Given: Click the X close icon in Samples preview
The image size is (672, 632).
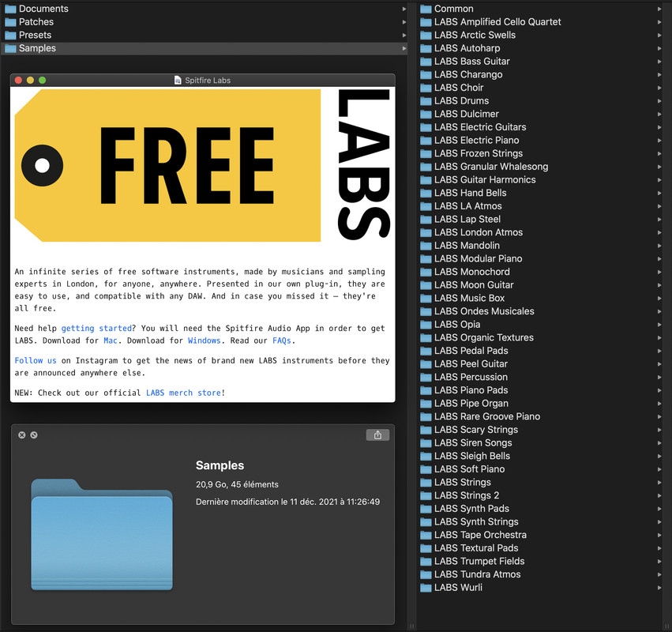Looking at the screenshot, I should [x=22, y=434].
